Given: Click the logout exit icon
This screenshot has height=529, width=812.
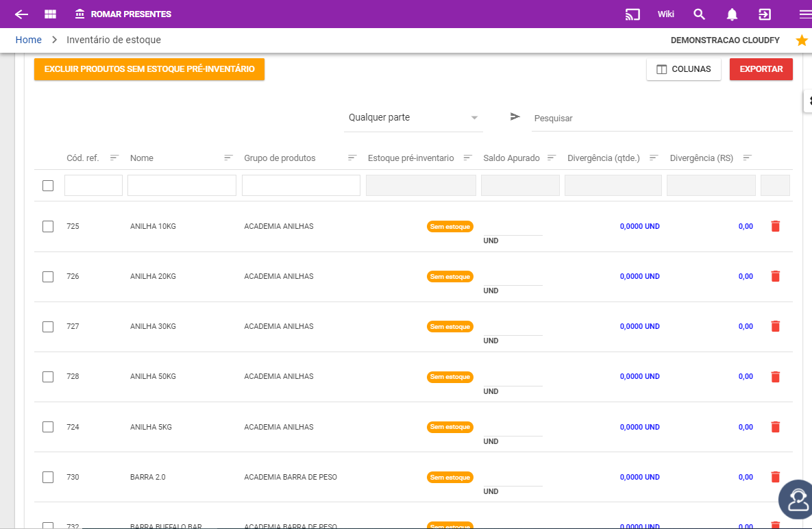Looking at the screenshot, I should [x=764, y=14].
